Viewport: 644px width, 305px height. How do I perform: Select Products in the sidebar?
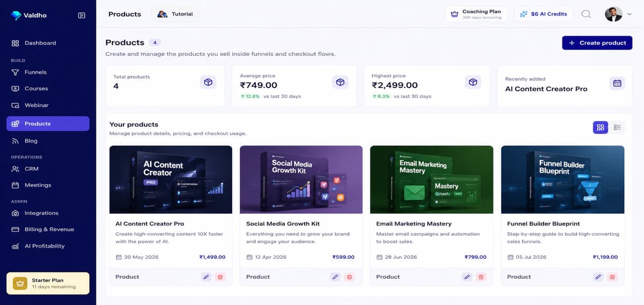point(48,124)
